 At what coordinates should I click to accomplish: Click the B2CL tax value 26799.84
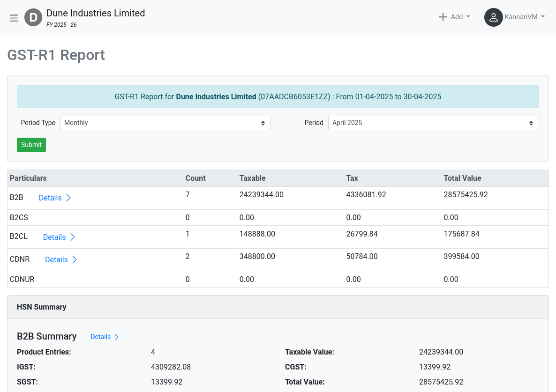[x=362, y=234]
